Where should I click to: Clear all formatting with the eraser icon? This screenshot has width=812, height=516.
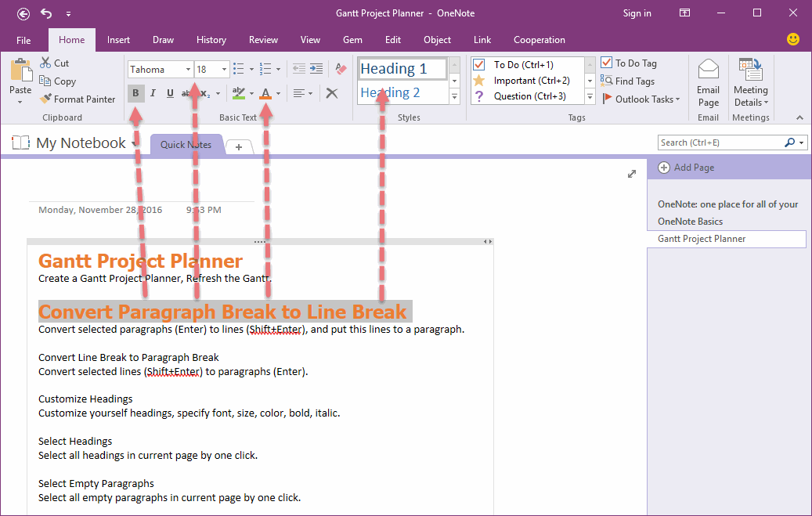pos(341,69)
